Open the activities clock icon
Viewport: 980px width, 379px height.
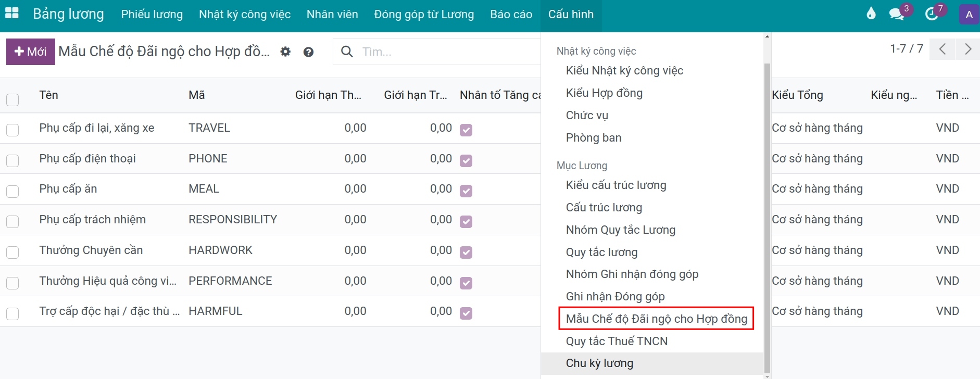(932, 14)
